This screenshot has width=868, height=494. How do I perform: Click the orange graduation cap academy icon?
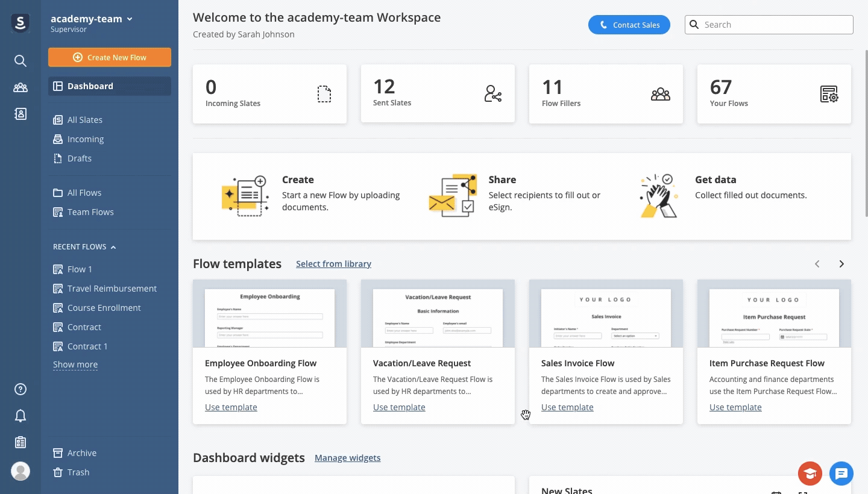pyautogui.click(x=810, y=474)
